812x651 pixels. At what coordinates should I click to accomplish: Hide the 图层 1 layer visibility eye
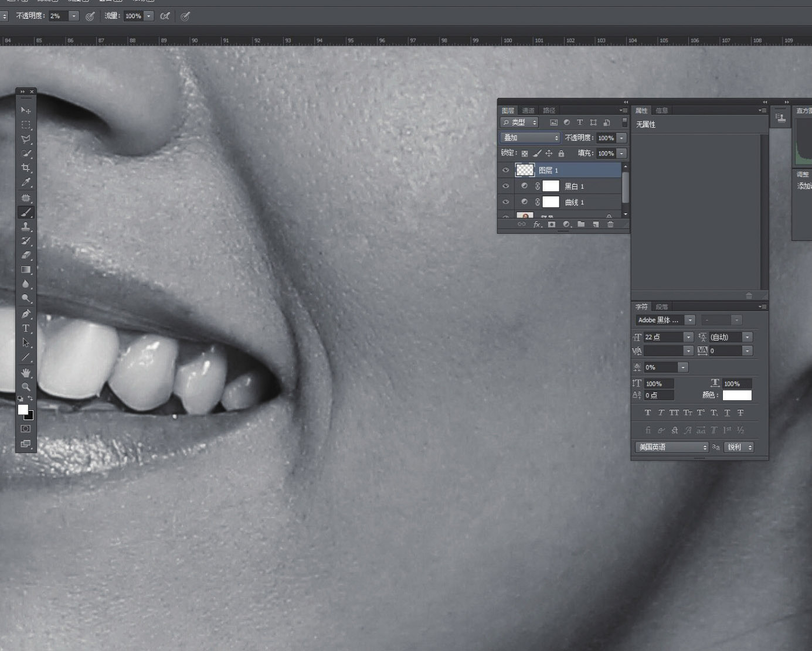505,170
